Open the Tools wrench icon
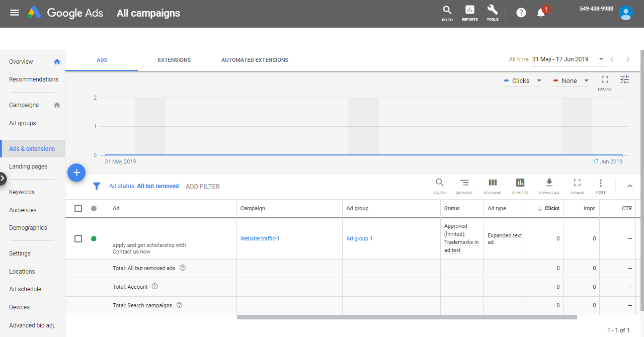 point(493,12)
